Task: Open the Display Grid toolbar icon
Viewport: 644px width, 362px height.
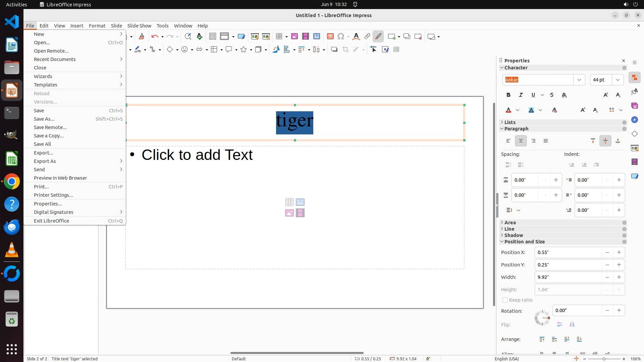Action: [212, 37]
